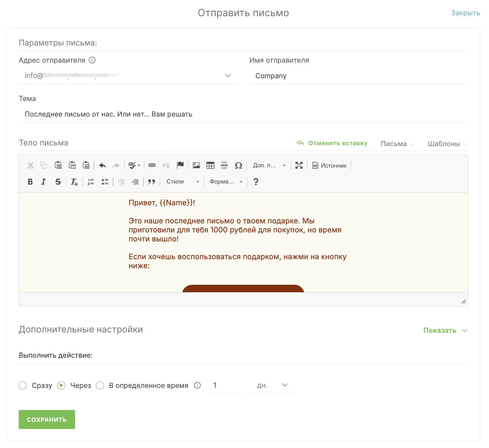Insert an anchor with flag icon
The height and width of the screenshot is (448, 489).
point(180,165)
